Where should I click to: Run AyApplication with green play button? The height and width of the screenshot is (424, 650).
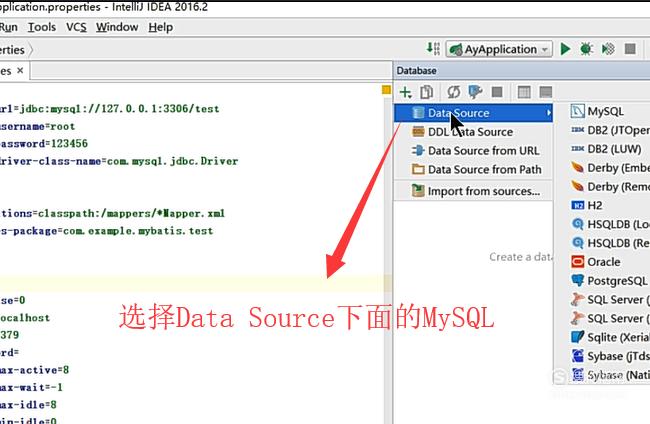(565, 49)
